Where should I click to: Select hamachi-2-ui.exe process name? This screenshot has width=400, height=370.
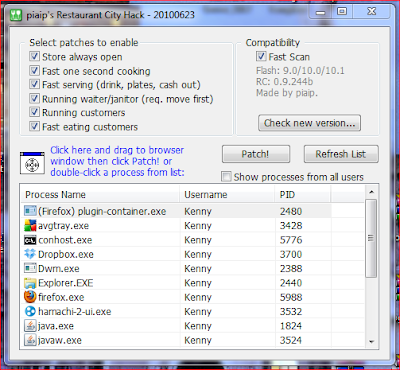tap(75, 311)
